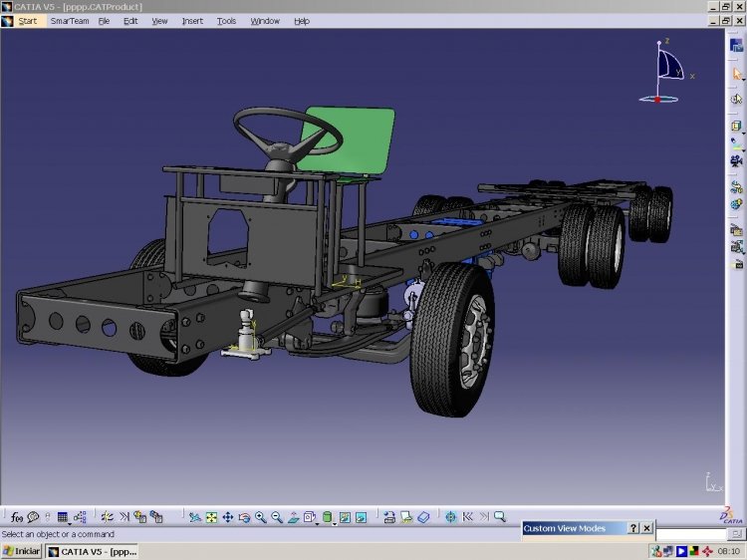Click the double-chevron icon next to axis star
Viewport: 747px width, 560px height.
tap(124, 516)
